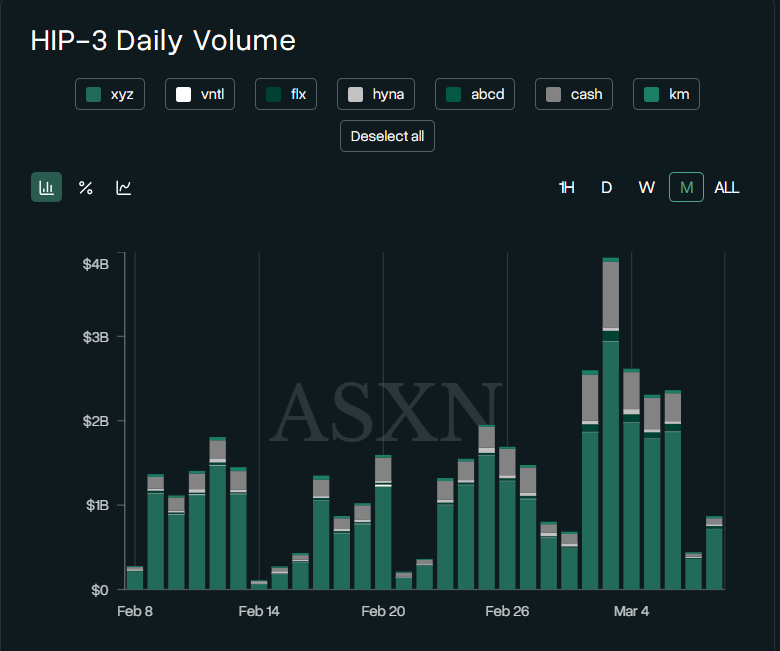Toggle the km series legend
This screenshot has height=651, width=780.
pos(667,95)
